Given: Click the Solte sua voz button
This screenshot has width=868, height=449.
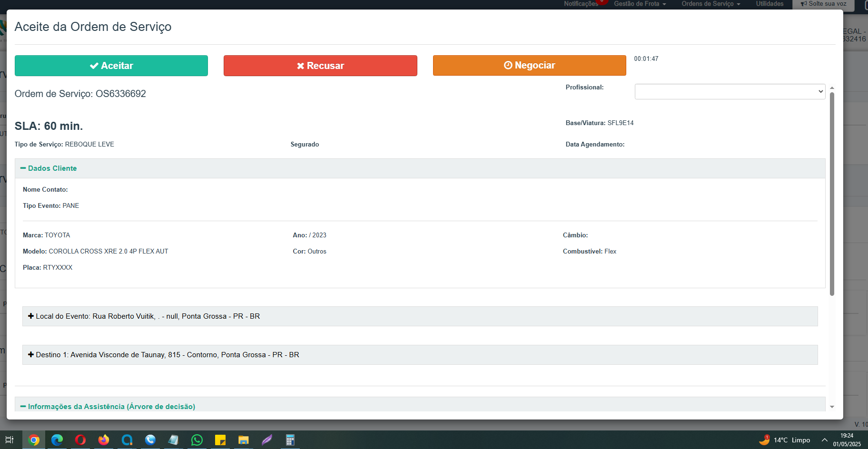Looking at the screenshot, I should point(823,4).
